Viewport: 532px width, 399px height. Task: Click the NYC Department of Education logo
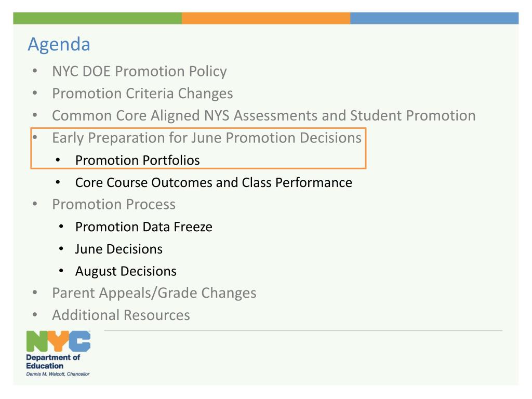click(58, 353)
